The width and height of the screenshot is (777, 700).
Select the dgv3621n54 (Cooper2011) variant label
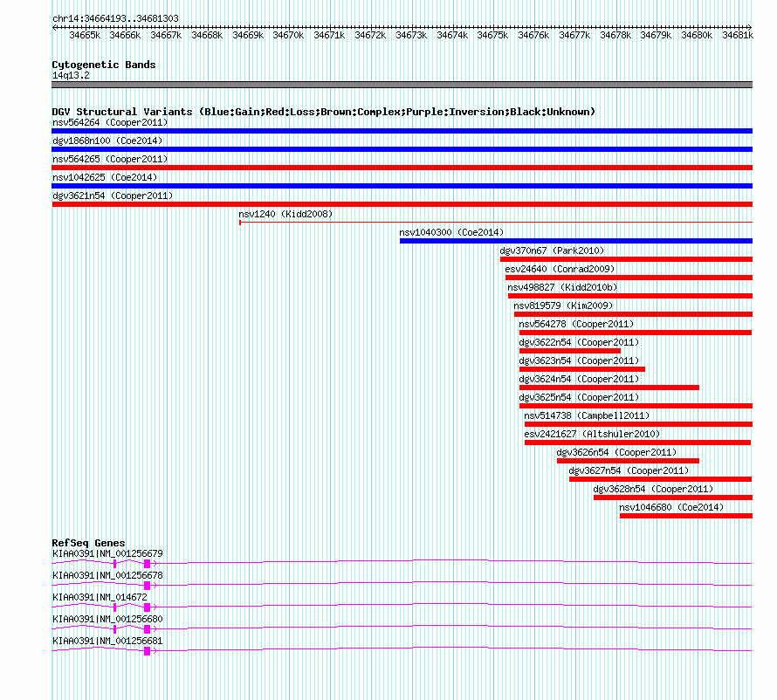coord(113,196)
